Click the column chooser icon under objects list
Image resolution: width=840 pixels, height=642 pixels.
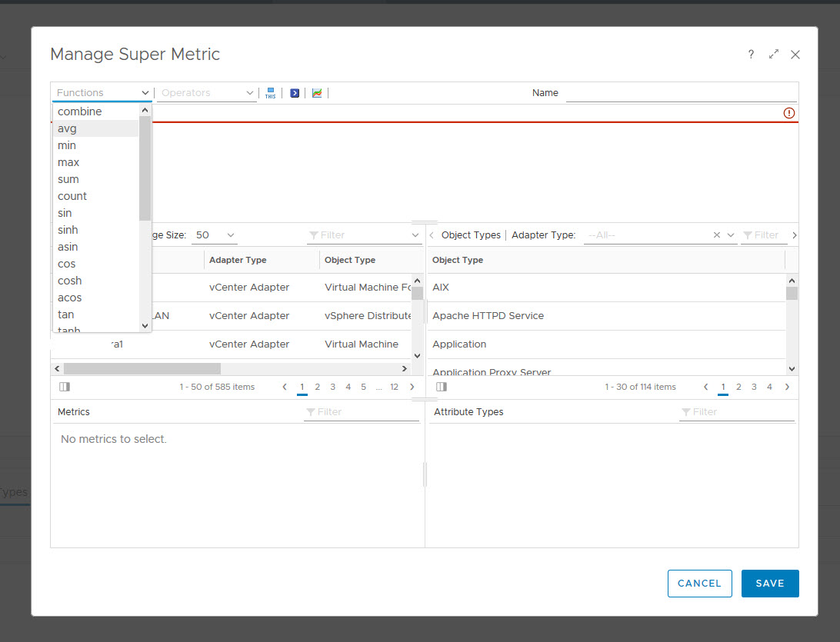pyautogui.click(x=65, y=387)
